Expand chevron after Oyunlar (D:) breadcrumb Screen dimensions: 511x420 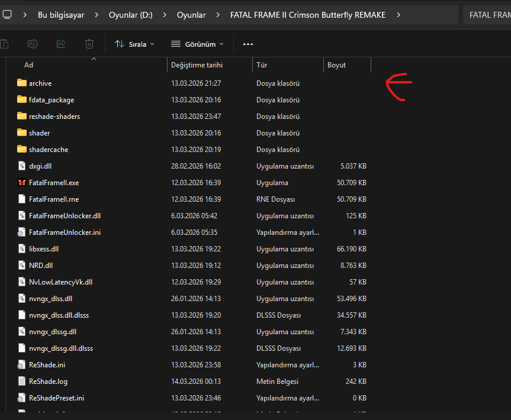165,15
